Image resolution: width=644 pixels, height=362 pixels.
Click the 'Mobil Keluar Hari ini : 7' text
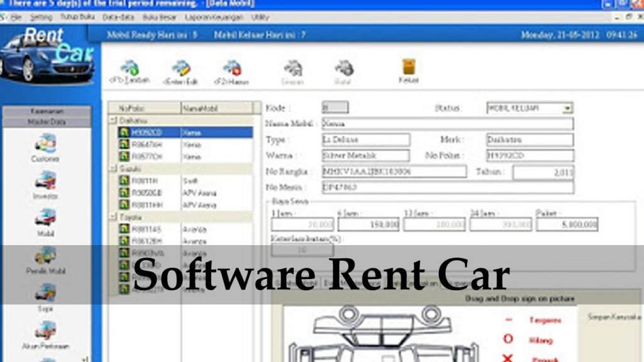(260, 35)
